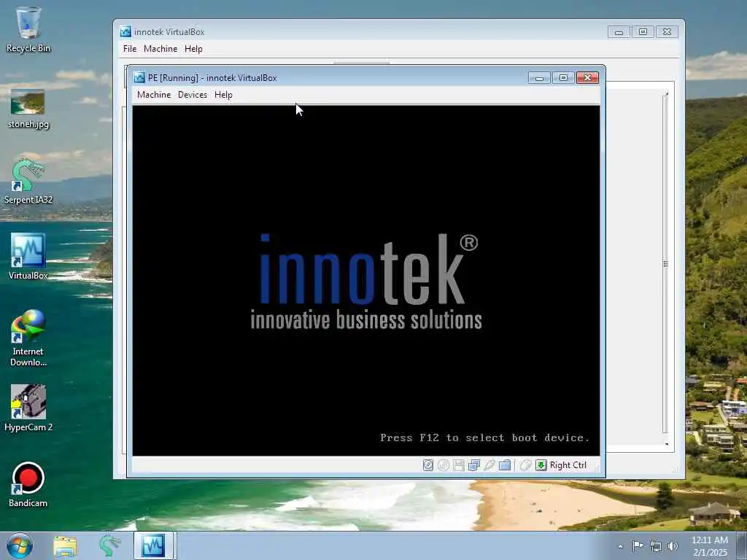The image size is (747, 560).
Task: Open the File menu in innotek VirtualBox manager
Action: [x=130, y=49]
